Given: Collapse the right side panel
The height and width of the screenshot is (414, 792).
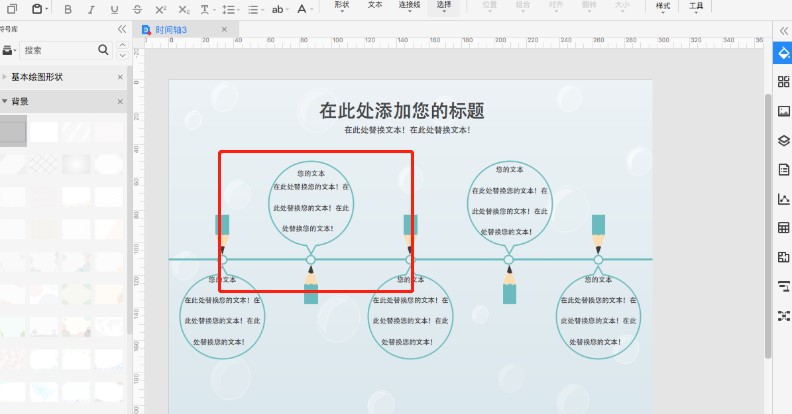Looking at the screenshot, I should point(783,31).
